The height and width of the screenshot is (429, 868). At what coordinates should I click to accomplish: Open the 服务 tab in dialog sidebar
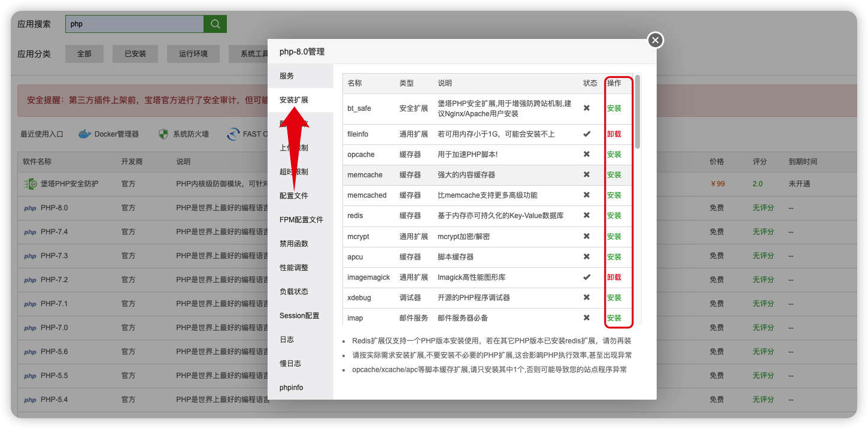[x=301, y=76]
